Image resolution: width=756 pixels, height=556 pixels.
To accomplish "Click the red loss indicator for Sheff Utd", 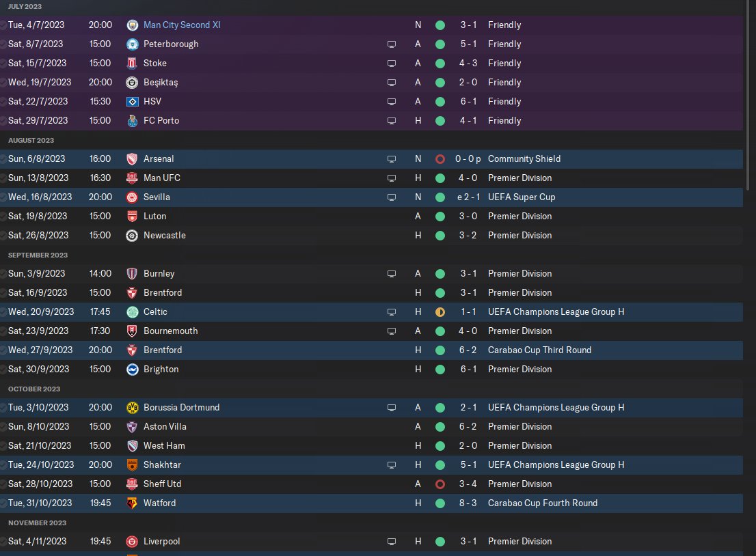I will tap(440, 484).
